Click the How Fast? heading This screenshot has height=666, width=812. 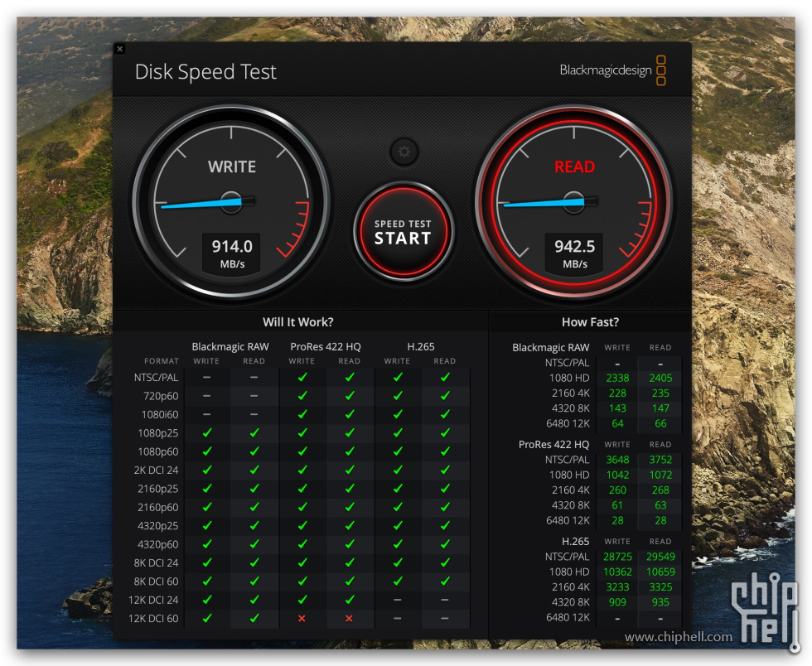(x=590, y=322)
